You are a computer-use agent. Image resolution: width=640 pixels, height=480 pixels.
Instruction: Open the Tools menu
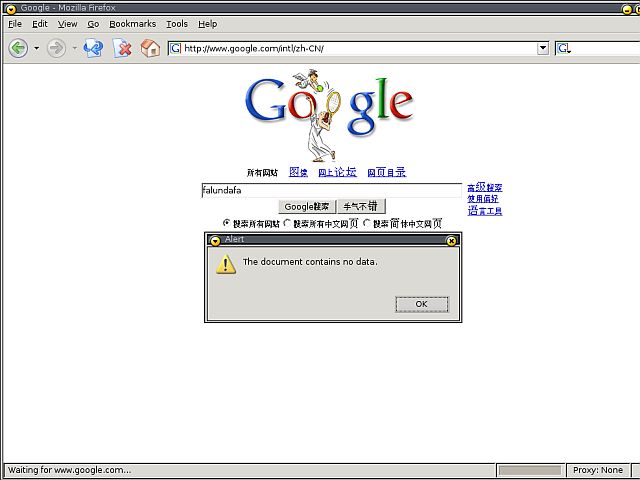click(177, 23)
